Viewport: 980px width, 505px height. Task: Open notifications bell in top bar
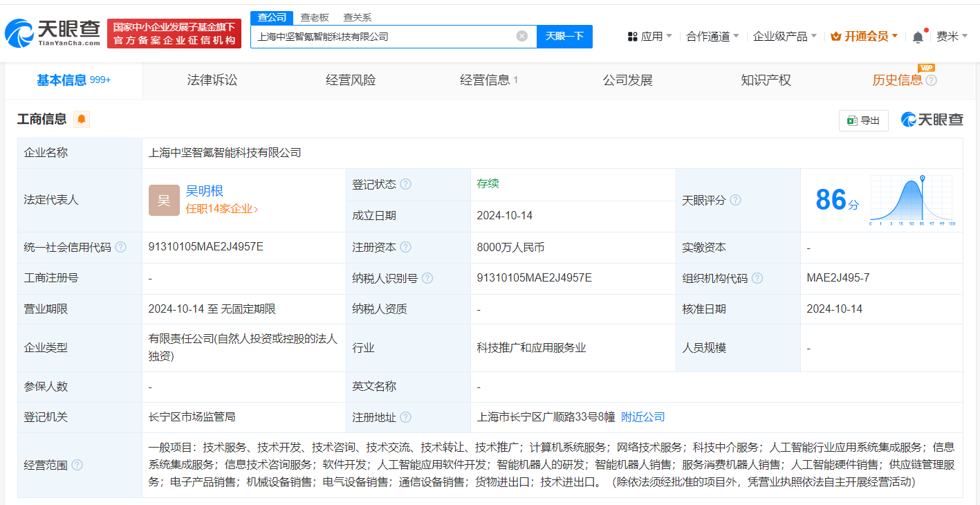[x=918, y=37]
